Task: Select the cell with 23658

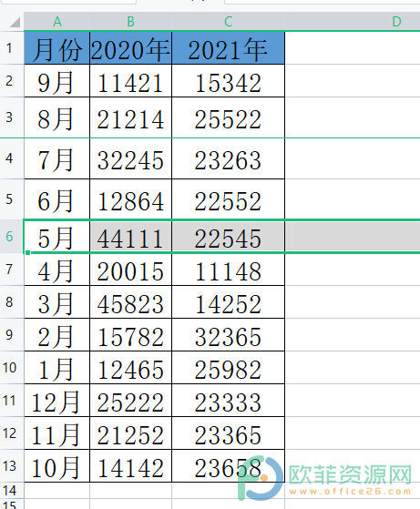Action: tap(229, 466)
